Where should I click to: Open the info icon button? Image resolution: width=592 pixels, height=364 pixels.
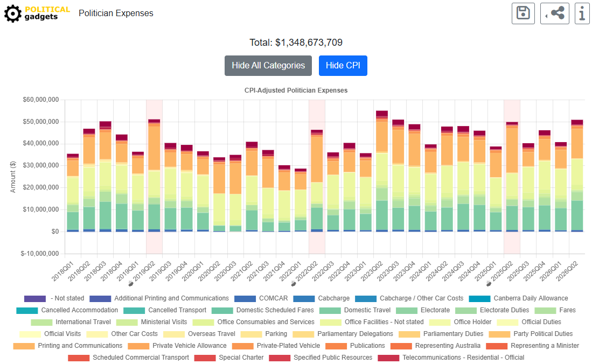[x=582, y=13]
